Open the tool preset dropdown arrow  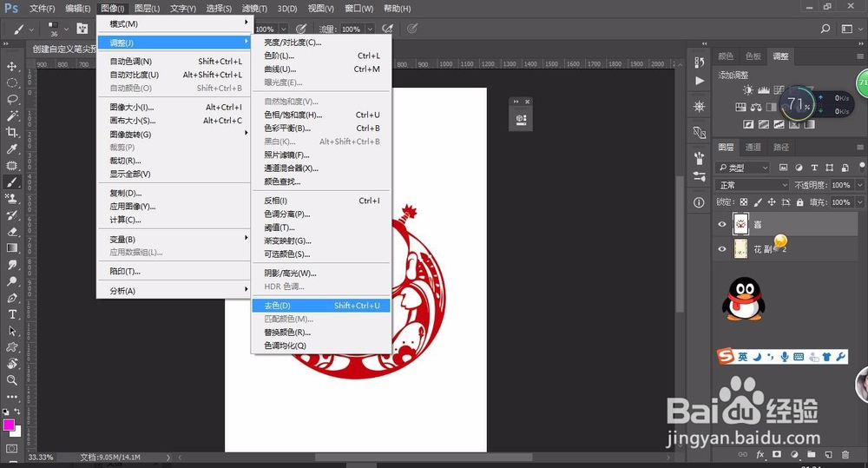31,29
